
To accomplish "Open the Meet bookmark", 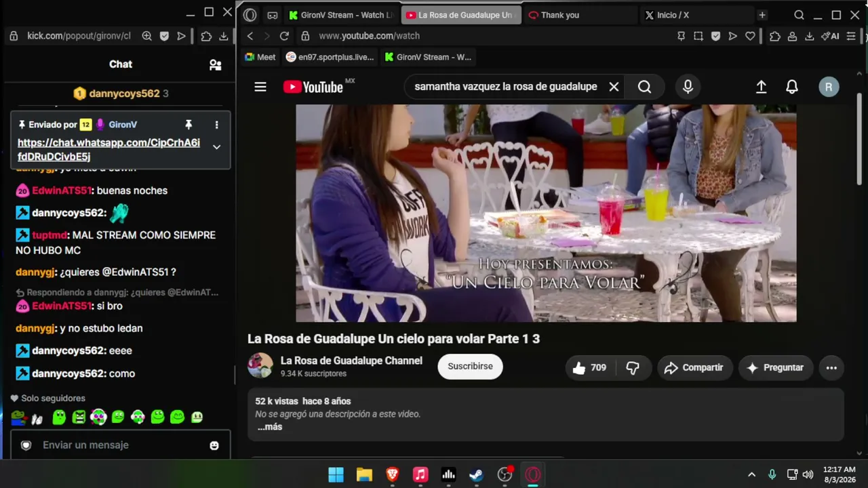I will (x=260, y=57).
